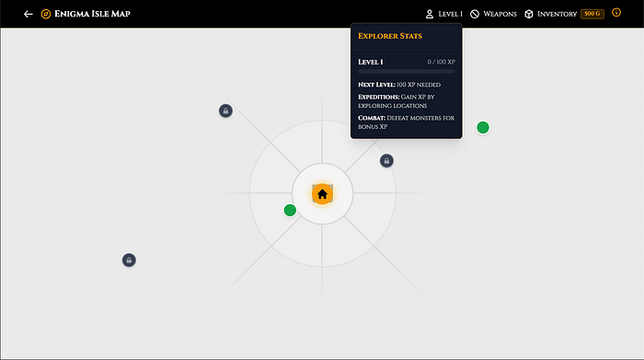Click the Enigma Isle Map title
This screenshot has height=360, width=644.
(92, 14)
